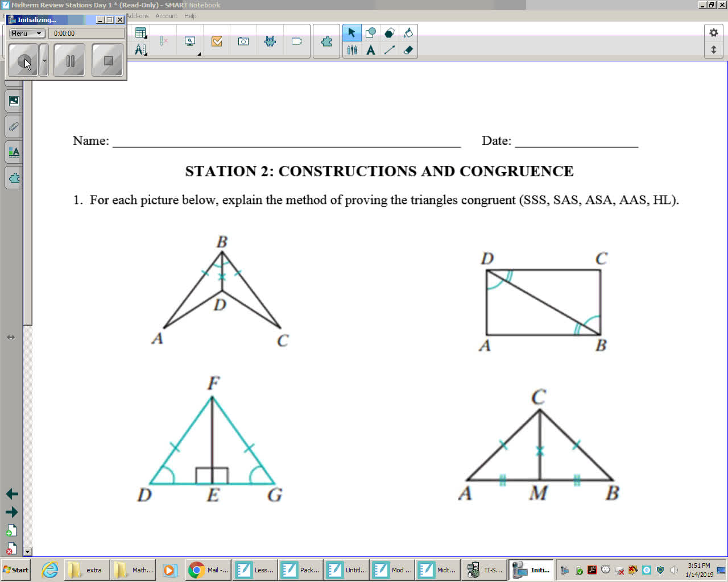
Task: Click the sidebar scroll down arrow
Action: click(27, 551)
